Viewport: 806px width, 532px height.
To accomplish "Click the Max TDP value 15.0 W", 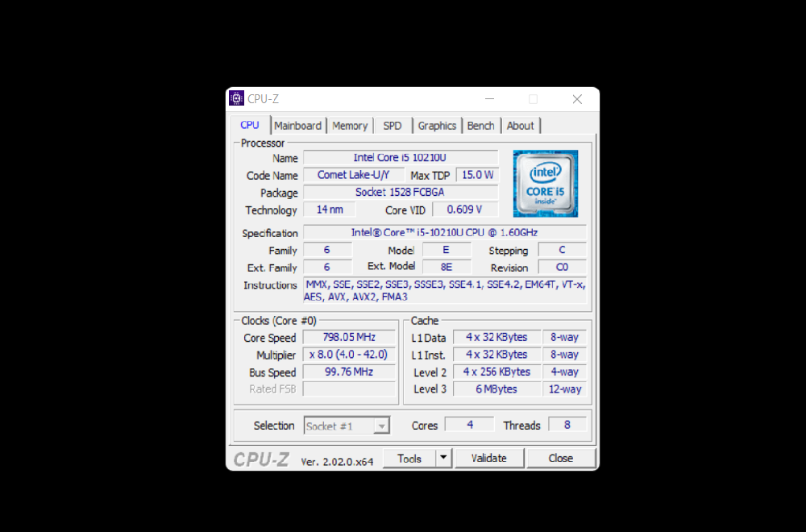I will click(477, 175).
